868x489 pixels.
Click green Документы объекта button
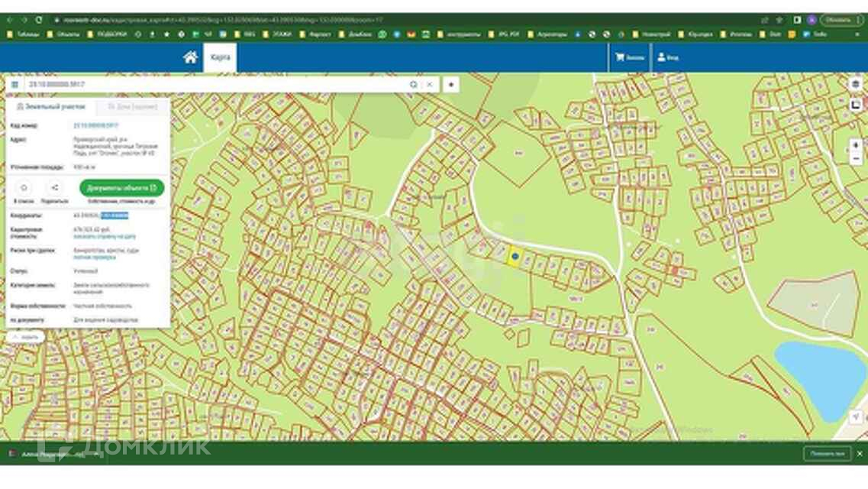point(122,188)
